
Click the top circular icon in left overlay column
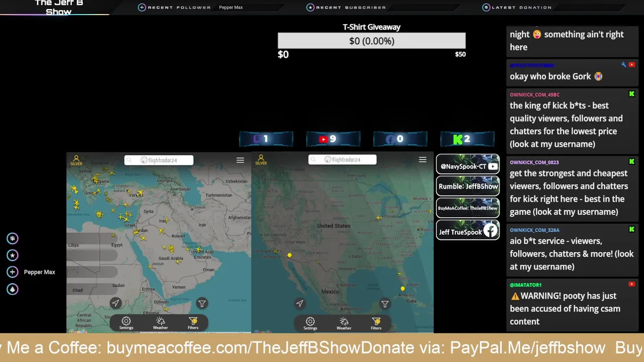click(13, 238)
